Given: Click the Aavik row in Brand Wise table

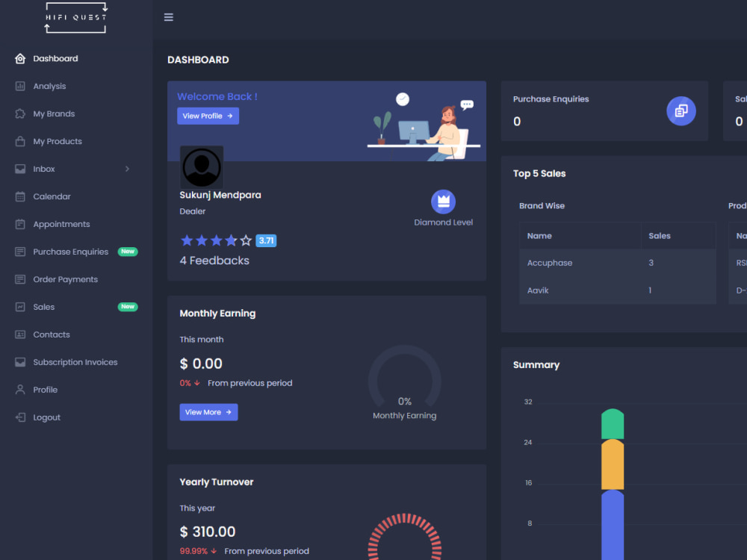Looking at the screenshot, I should pos(618,290).
